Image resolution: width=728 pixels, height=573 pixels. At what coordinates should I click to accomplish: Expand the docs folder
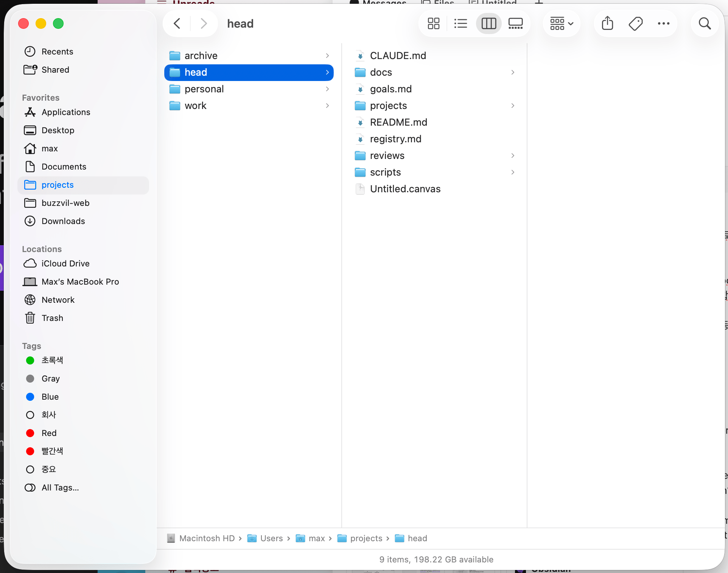513,72
